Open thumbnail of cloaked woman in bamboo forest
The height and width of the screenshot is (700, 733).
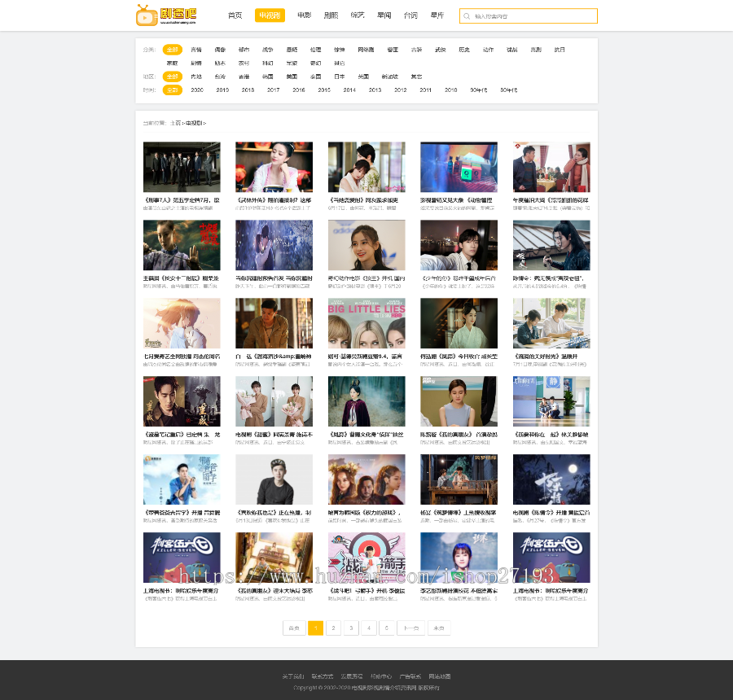point(366,401)
